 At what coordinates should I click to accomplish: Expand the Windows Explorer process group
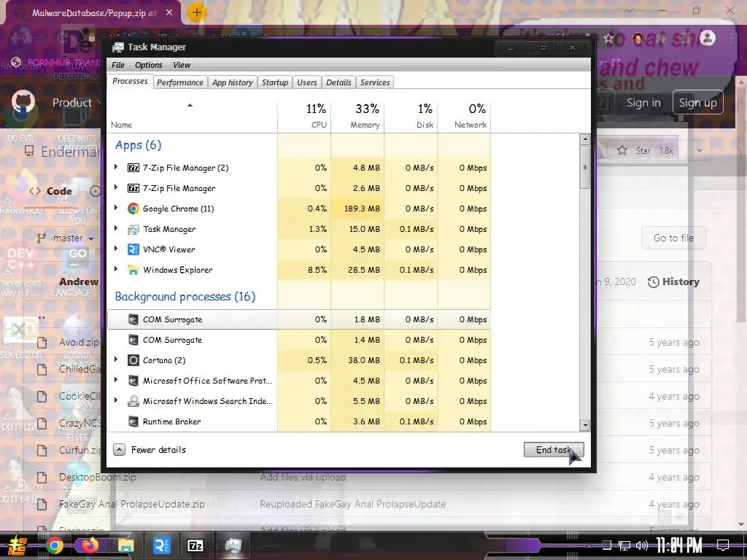coord(116,269)
